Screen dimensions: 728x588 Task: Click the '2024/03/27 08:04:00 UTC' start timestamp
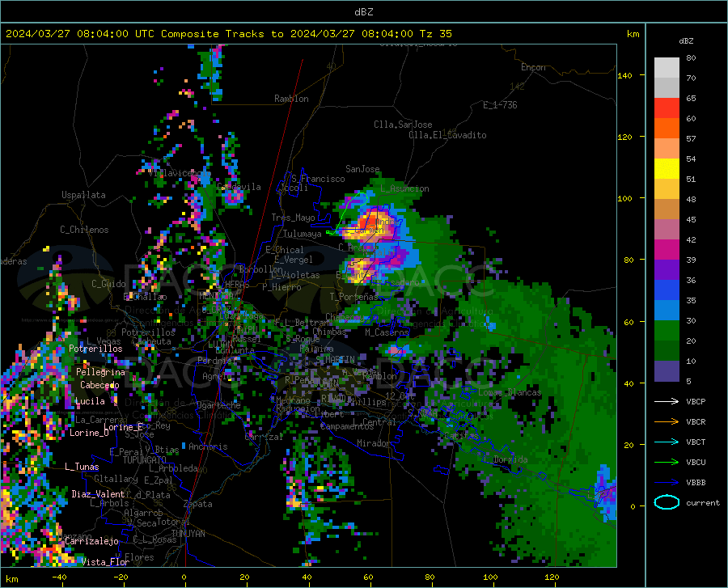(x=80, y=34)
